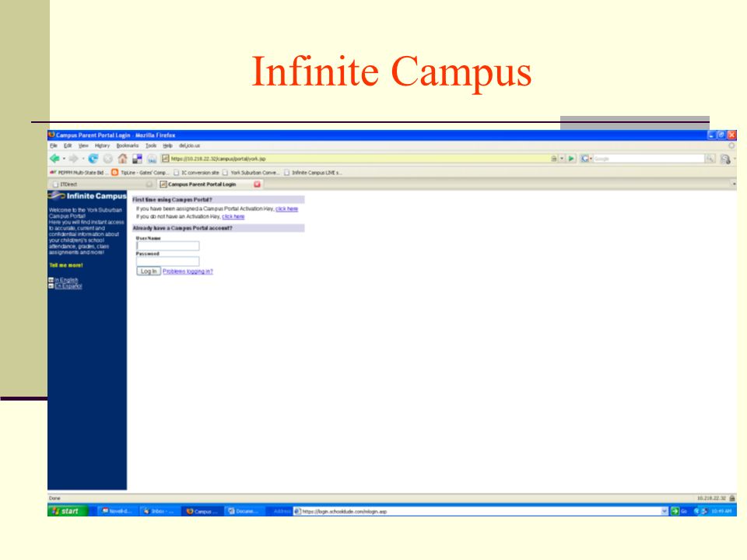Switch to the Campus Firefox taskbar button
This screenshot has width=747, height=560.
[x=201, y=512]
